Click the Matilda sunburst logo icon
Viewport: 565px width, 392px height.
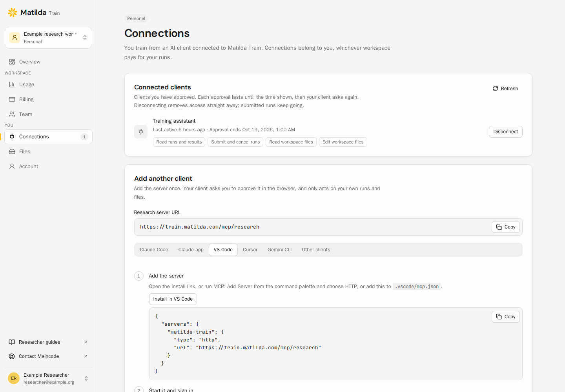tap(13, 13)
